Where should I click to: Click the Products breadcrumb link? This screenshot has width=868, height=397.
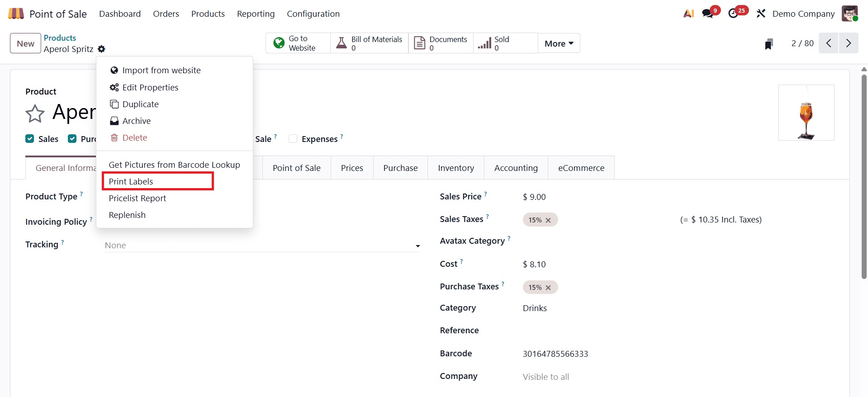click(x=60, y=38)
